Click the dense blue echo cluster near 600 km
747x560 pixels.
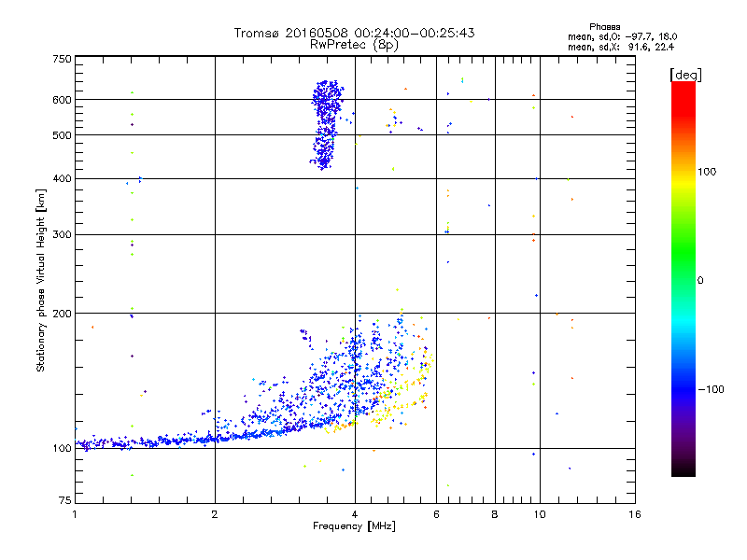326,124
